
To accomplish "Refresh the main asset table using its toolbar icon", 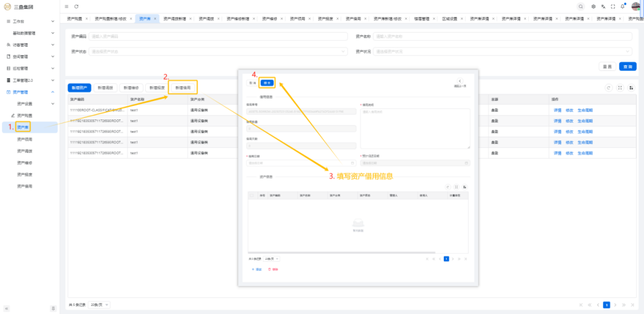I will tap(609, 88).
